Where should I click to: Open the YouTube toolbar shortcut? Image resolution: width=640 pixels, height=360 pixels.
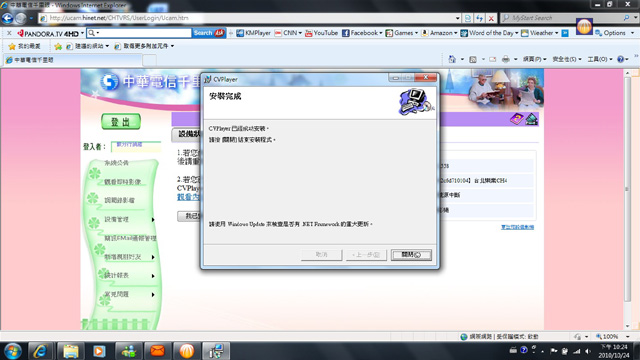(x=321, y=33)
